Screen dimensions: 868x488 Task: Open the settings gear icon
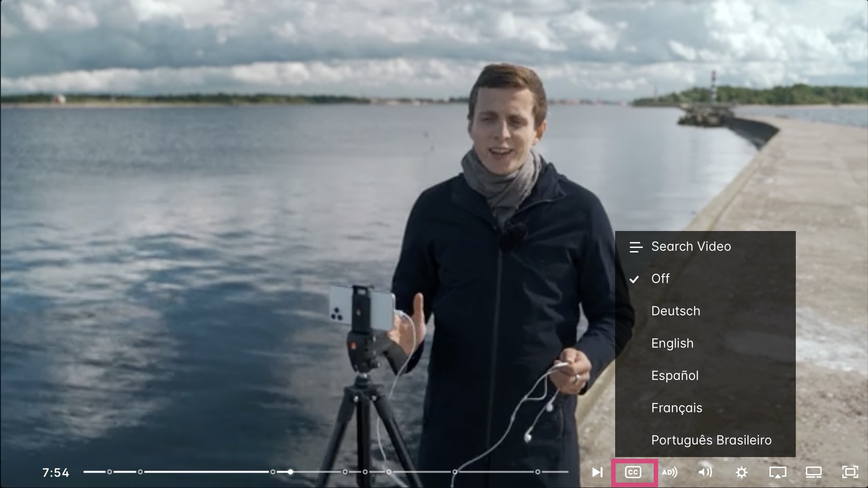coord(742,472)
